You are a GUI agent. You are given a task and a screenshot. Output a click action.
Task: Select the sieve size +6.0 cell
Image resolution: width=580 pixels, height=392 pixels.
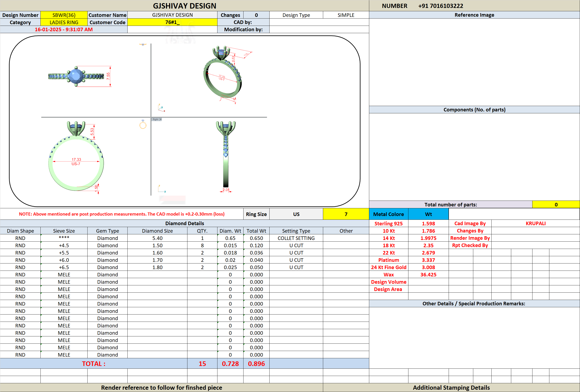[x=64, y=260]
